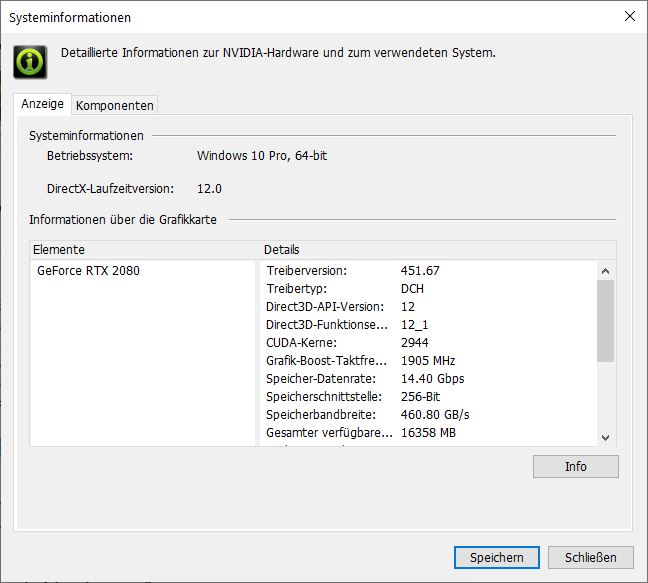
Task: Click Windows 10 Pro, 64-bit text
Action: (262, 156)
